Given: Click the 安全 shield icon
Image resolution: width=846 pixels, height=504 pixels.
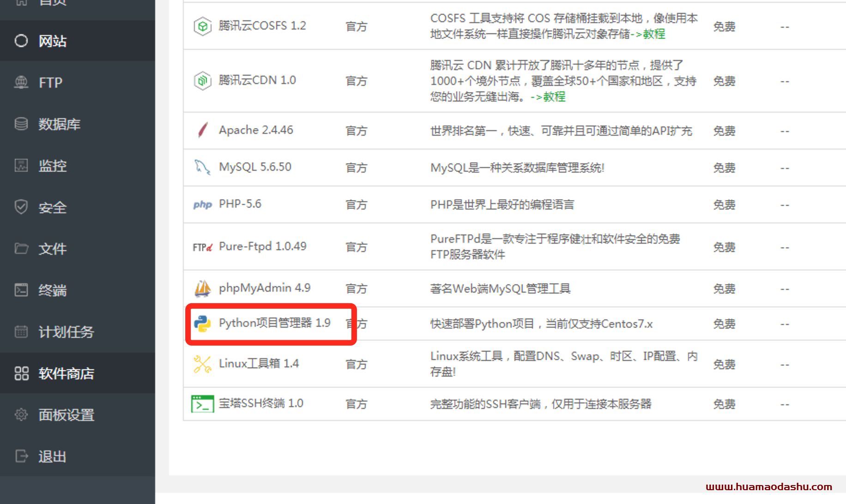Looking at the screenshot, I should [x=21, y=207].
